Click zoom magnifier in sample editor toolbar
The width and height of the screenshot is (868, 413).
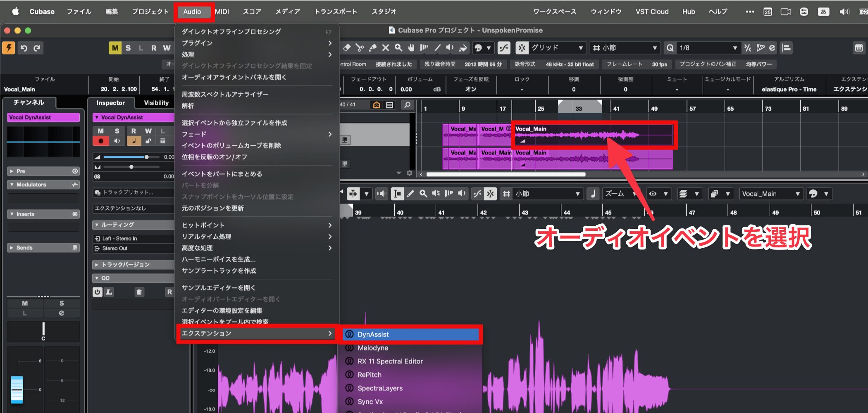[x=423, y=194]
